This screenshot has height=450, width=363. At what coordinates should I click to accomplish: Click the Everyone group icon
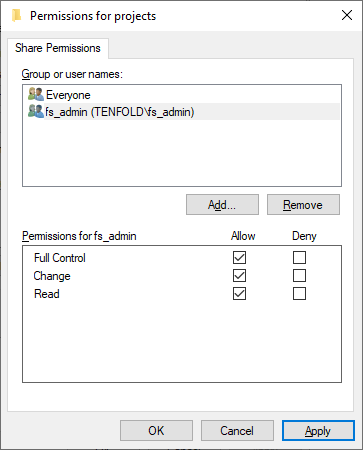pos(36,95)
